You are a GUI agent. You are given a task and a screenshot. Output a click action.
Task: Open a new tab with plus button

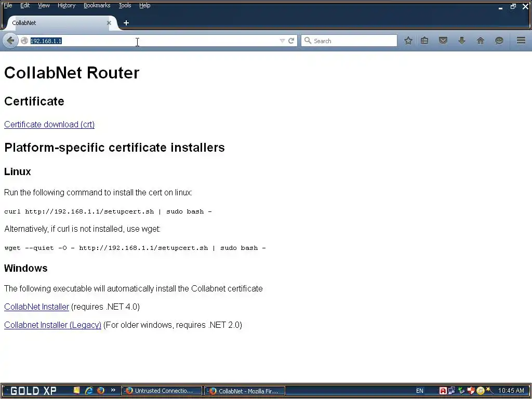point(126,23)
